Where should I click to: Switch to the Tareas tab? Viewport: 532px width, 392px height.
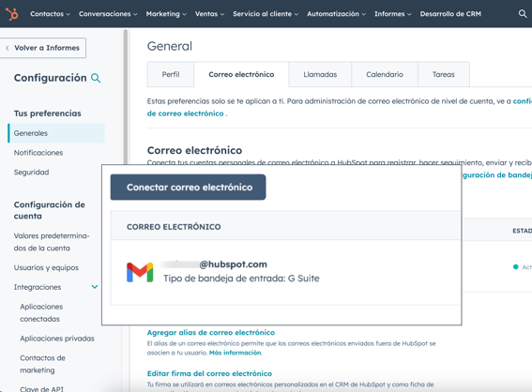444,74
